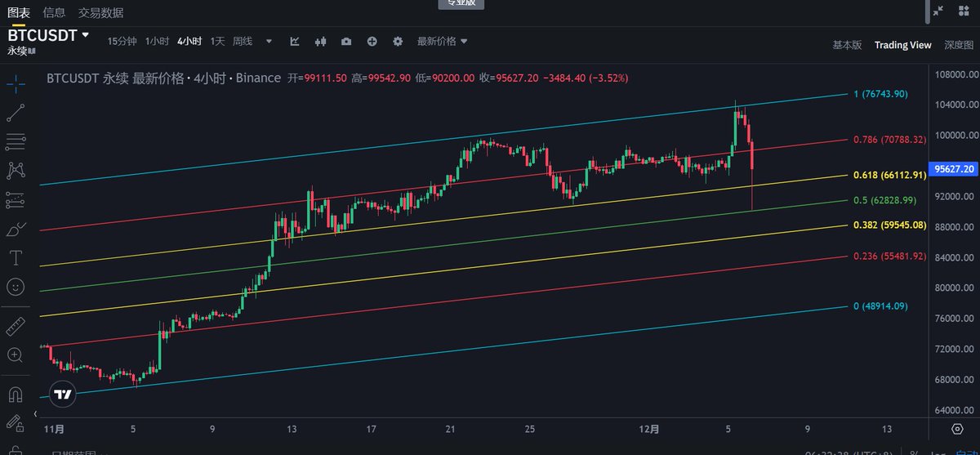980x455 pixels.
Task: Select the text annotation tool
Action: (16, 258)
